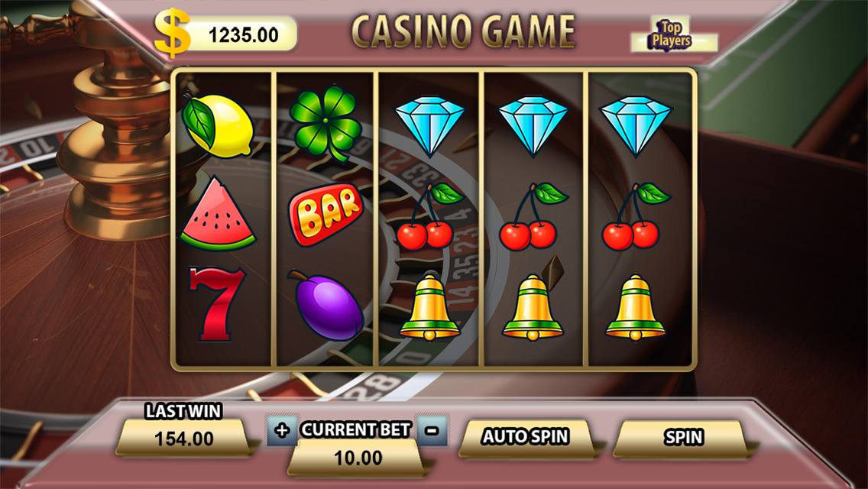Screen dimensions: 868x489
Task: Select the red number 7 symbol
Action: coord(217,303)
